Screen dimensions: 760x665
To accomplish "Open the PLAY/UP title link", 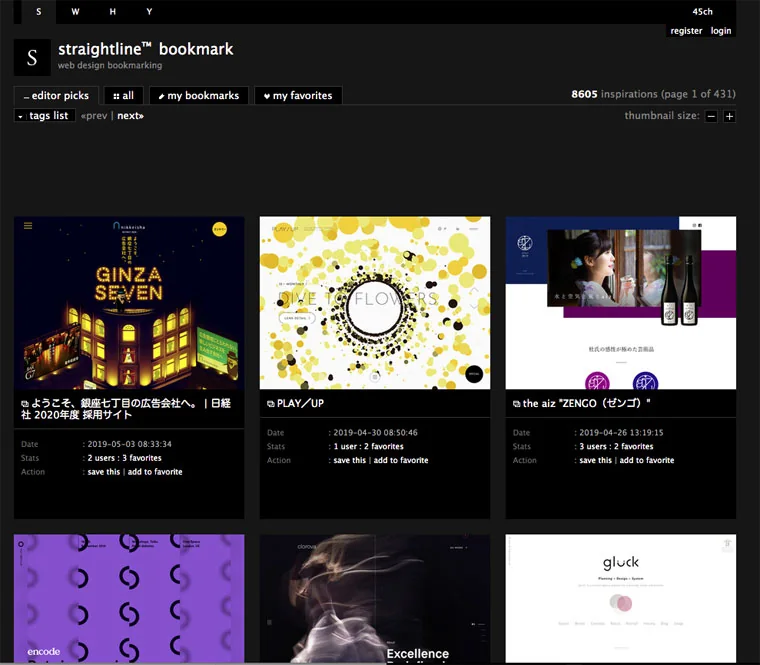I will [300, 403].
